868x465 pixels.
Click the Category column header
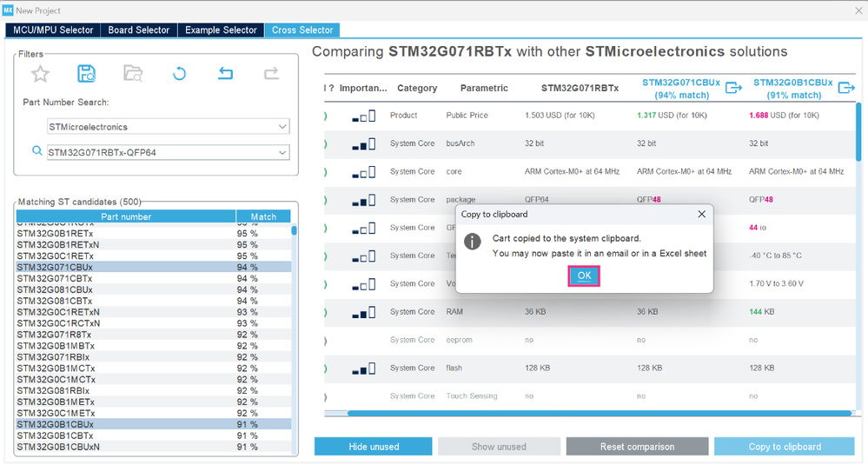417,88
